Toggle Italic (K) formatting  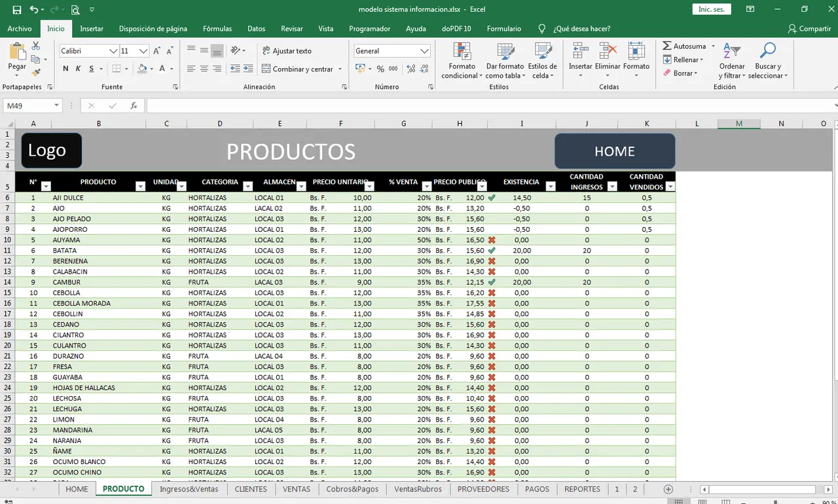[78, 69]
